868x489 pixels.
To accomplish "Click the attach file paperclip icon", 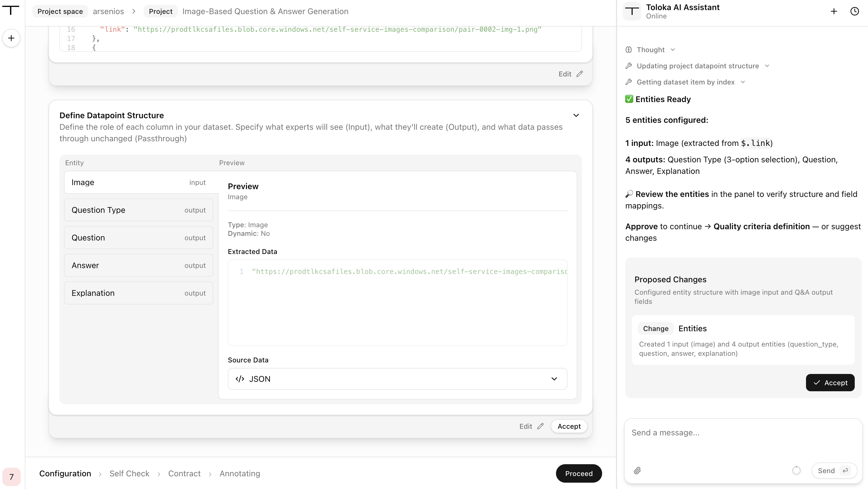I will [637, 471].
